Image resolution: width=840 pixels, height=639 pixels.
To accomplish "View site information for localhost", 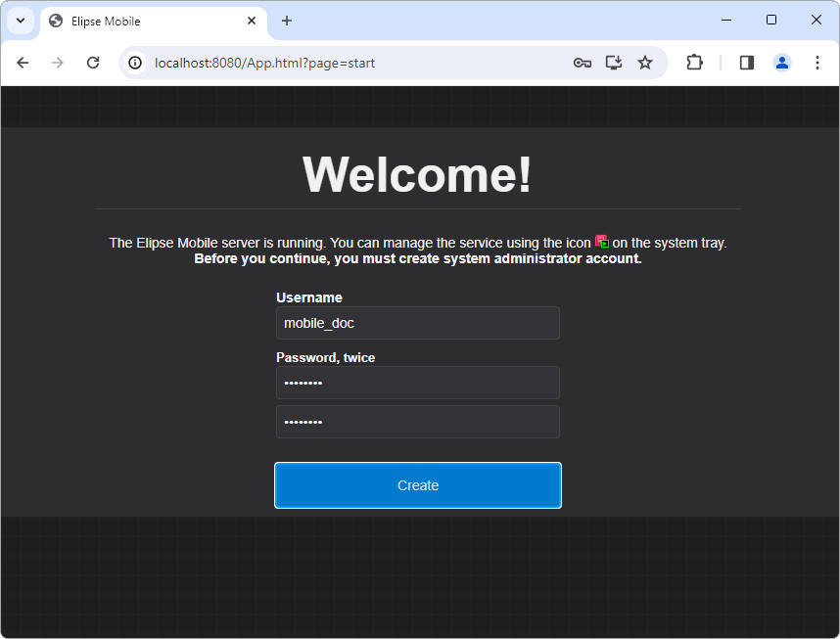I will [x=136, y=63].
